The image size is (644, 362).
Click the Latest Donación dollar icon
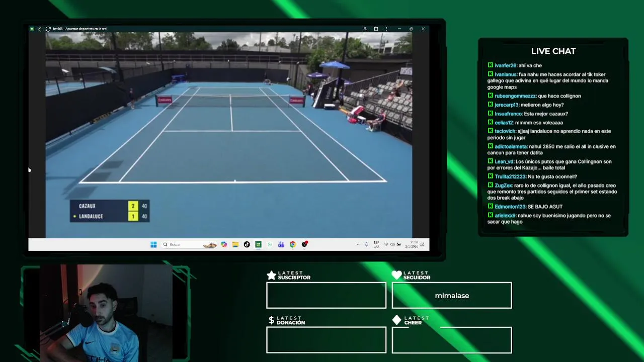271,320
